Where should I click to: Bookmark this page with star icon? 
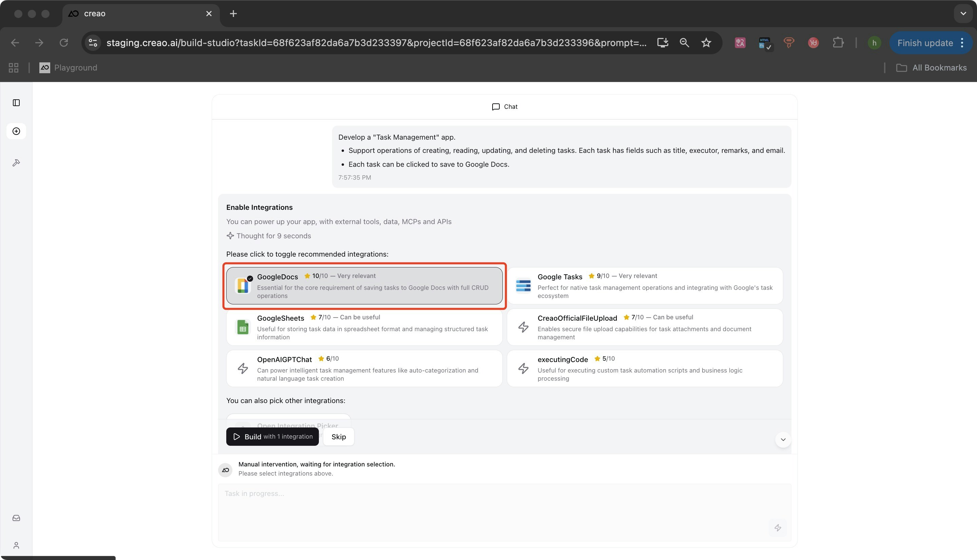point(706,43)
